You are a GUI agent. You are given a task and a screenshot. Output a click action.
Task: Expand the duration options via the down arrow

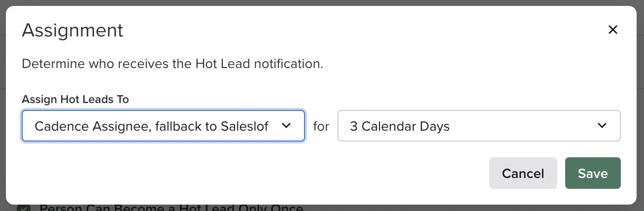[602, 126]
